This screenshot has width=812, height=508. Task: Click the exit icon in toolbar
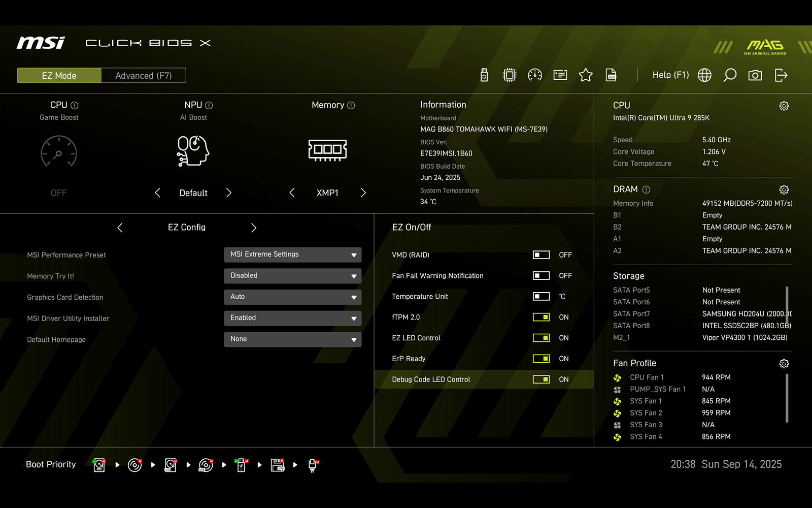pos(781,75)
